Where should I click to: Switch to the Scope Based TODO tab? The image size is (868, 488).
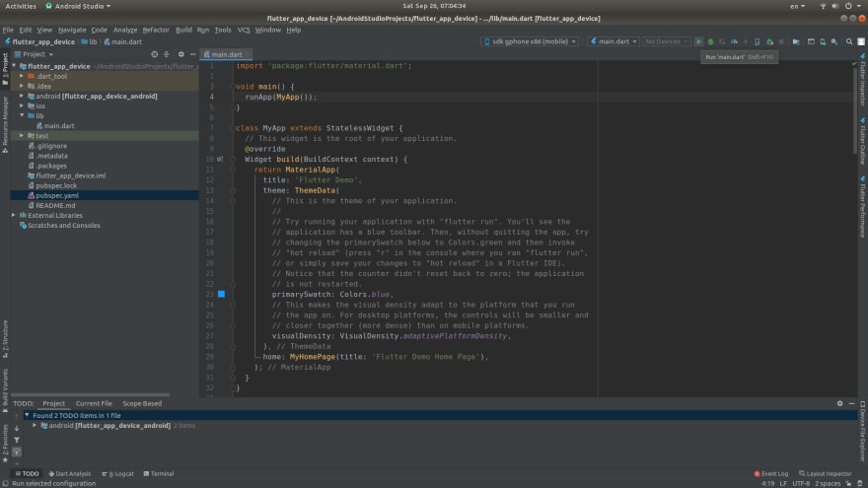coord(142,404)
